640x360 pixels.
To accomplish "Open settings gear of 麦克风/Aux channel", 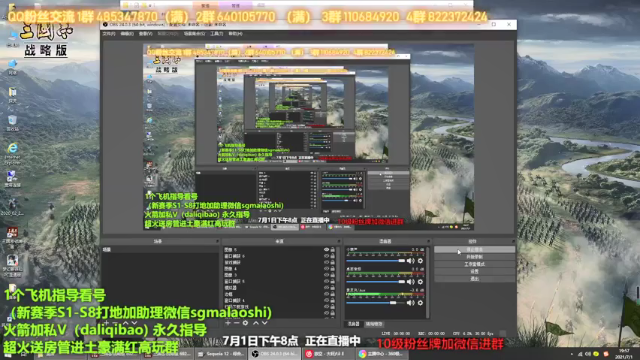I will click(x=420, y=303).
